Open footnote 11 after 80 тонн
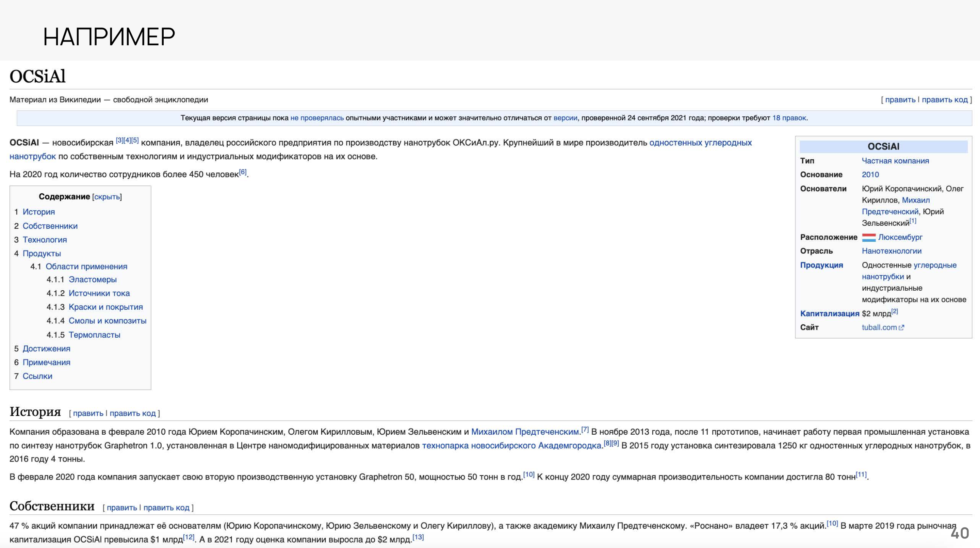980x548 pixels. (x=861, y=474)
